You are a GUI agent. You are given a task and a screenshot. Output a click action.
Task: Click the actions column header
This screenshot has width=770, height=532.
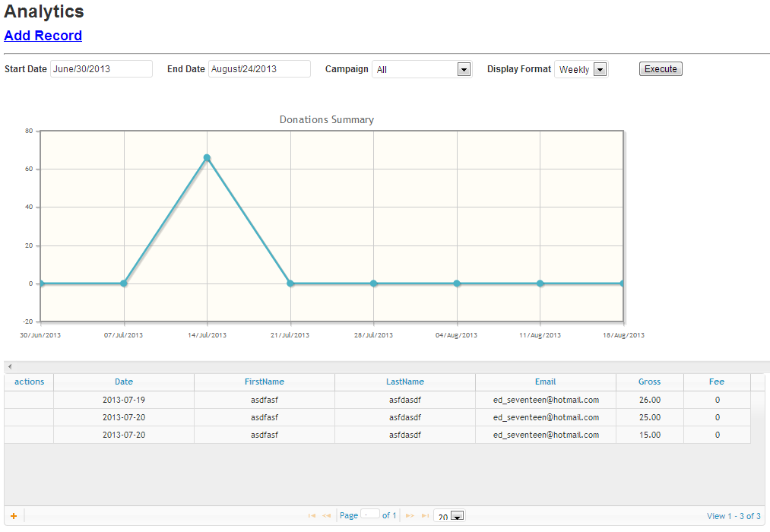(x=29, y=382)
